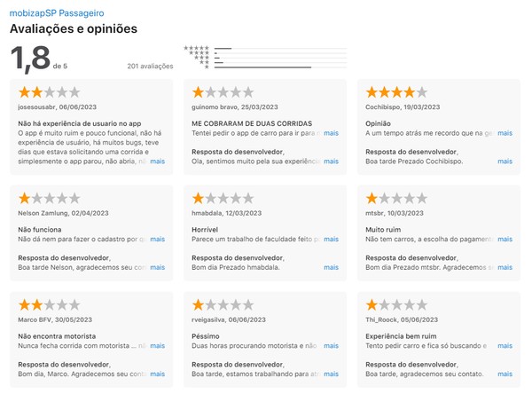Expand Cochibispo's Opinião review text
Viewport: 532px width, 394px height.
505,133
